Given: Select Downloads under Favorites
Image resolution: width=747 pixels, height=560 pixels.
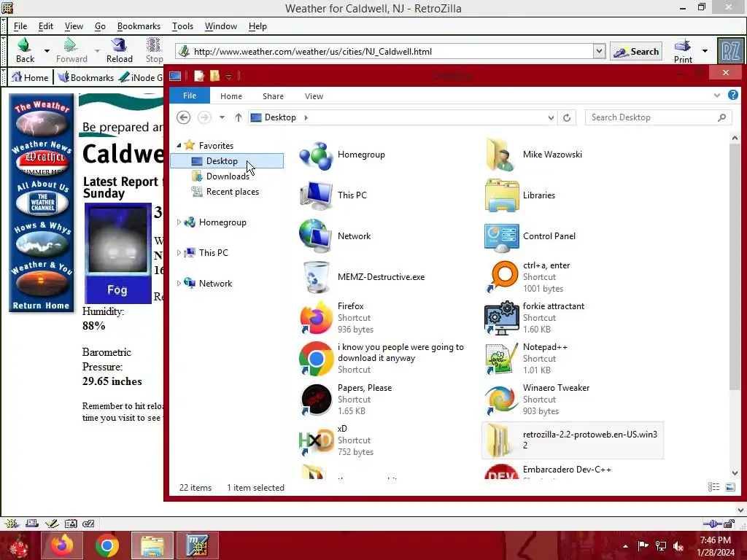Looking at the screenshot, I should tap(228, 176).
